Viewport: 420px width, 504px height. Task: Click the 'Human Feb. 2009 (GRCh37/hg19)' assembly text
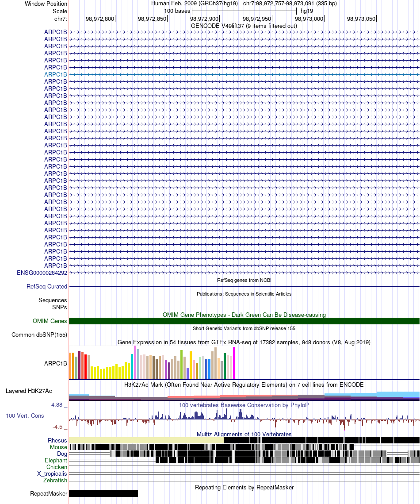click(x=195, y=4)
